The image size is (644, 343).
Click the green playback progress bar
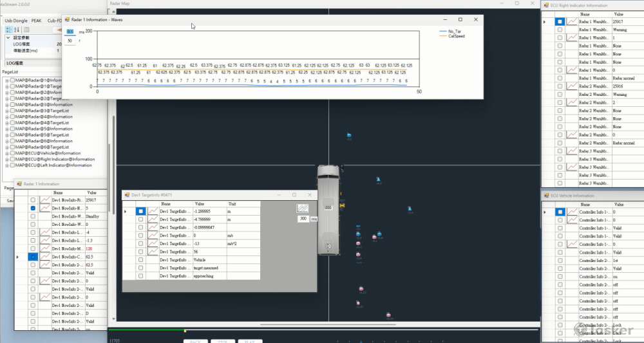click(x=148, y=331)
